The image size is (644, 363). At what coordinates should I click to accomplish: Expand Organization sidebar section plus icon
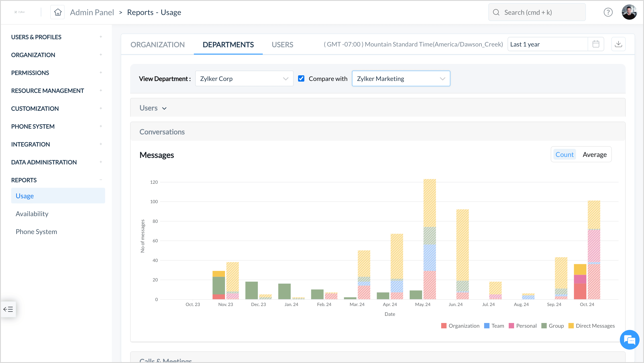point(101,55)
